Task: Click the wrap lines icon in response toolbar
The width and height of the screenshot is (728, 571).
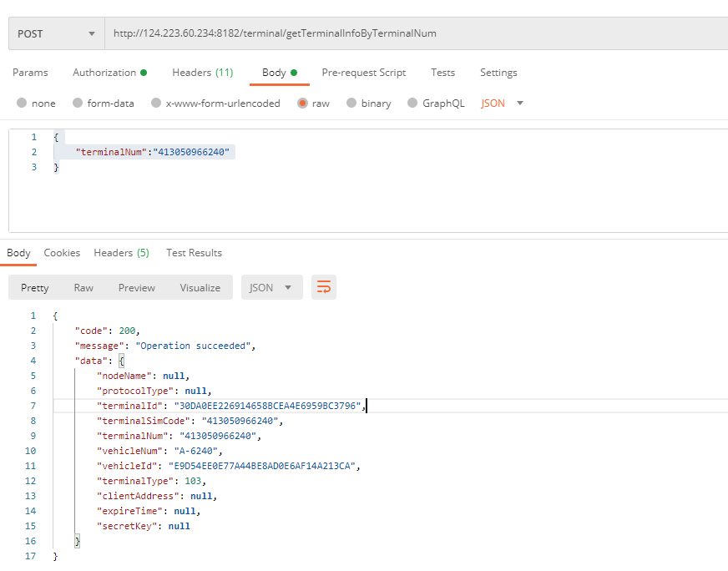Action: [x=324, y=287]
